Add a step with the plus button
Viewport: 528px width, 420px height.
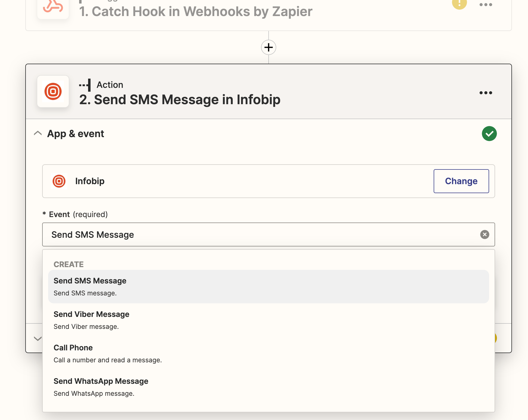[x=269, y=47]
